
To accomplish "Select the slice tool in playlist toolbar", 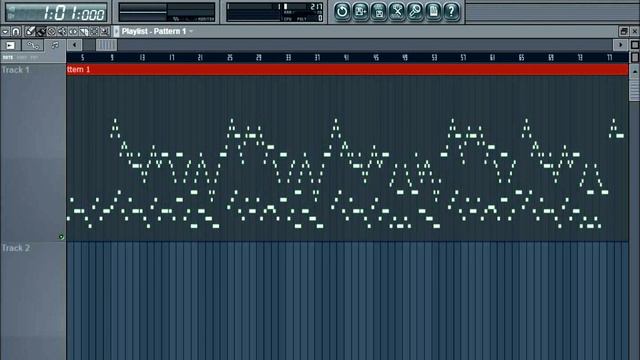I will (x=84, y=31).
